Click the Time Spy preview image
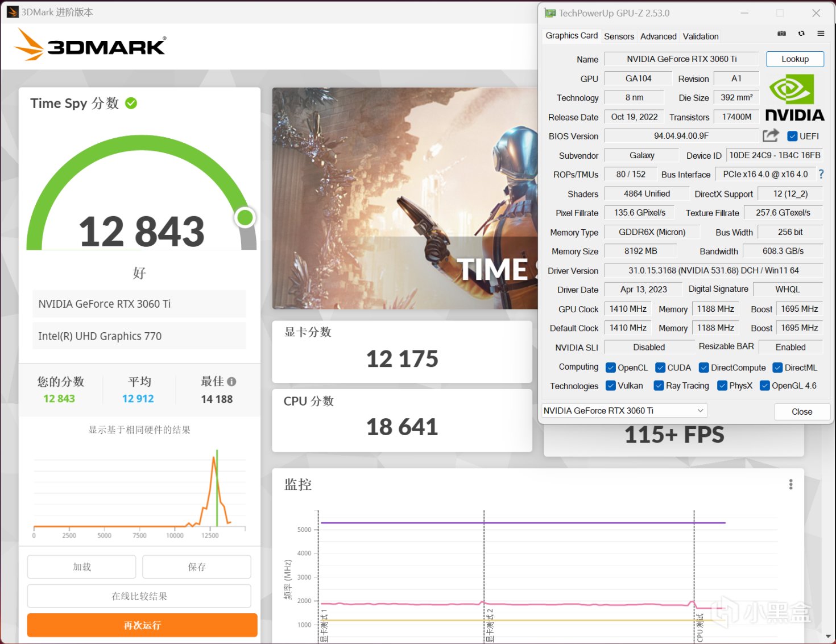The image size is (836, 644). tap(405, 198)
